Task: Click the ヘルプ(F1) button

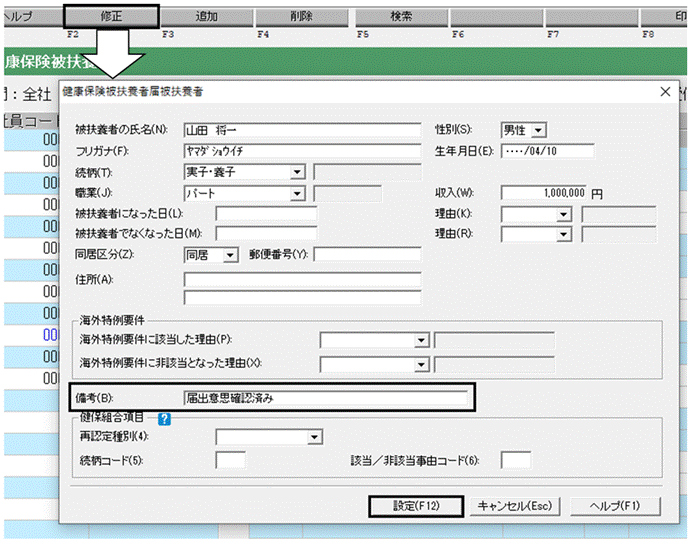Action: (615, 506)
